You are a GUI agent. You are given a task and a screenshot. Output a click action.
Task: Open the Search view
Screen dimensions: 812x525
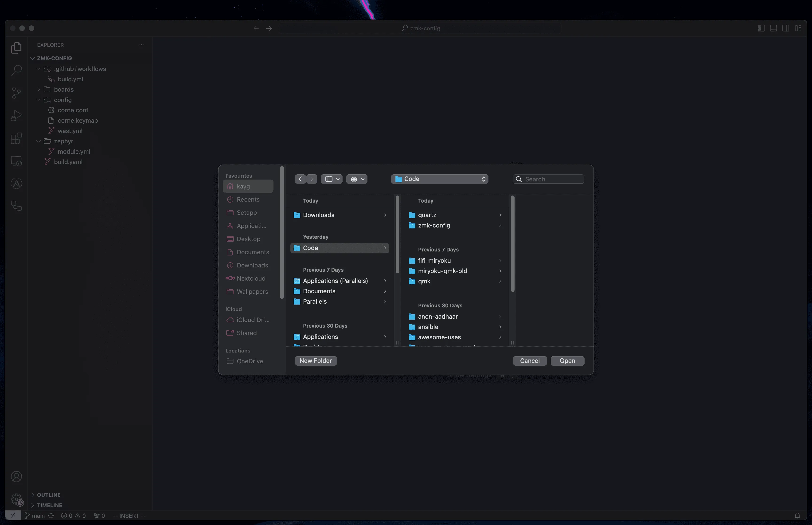[x=16, y=70]
